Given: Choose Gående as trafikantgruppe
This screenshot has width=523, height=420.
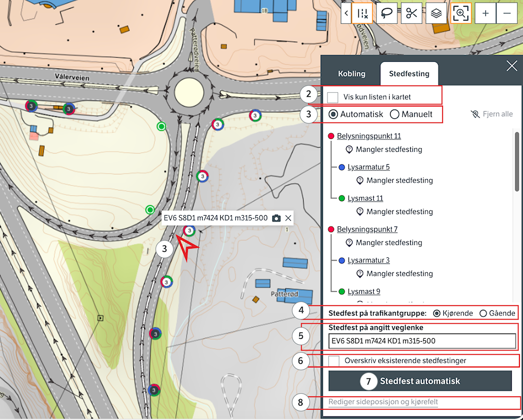Looking at the screenshot, I should (x=483, y=313).
